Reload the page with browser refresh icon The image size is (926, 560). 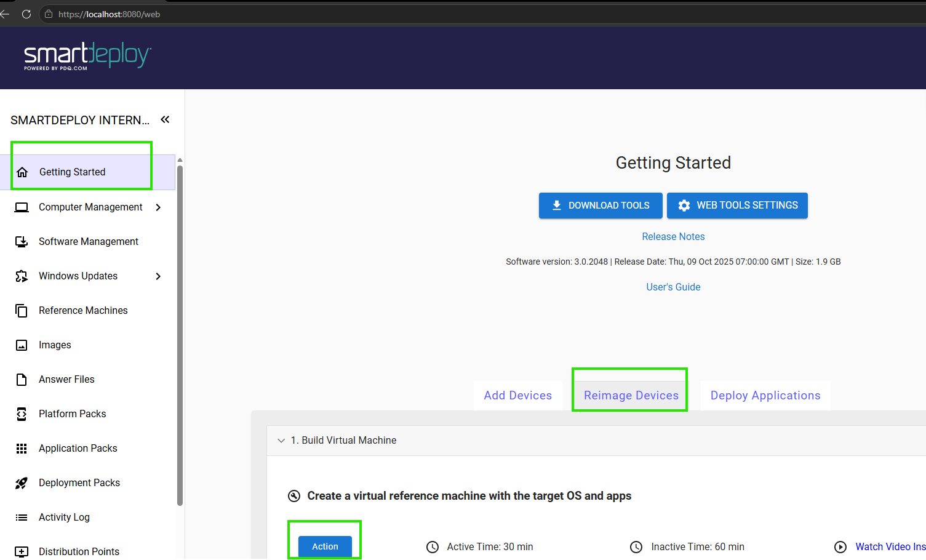(26, 14)
